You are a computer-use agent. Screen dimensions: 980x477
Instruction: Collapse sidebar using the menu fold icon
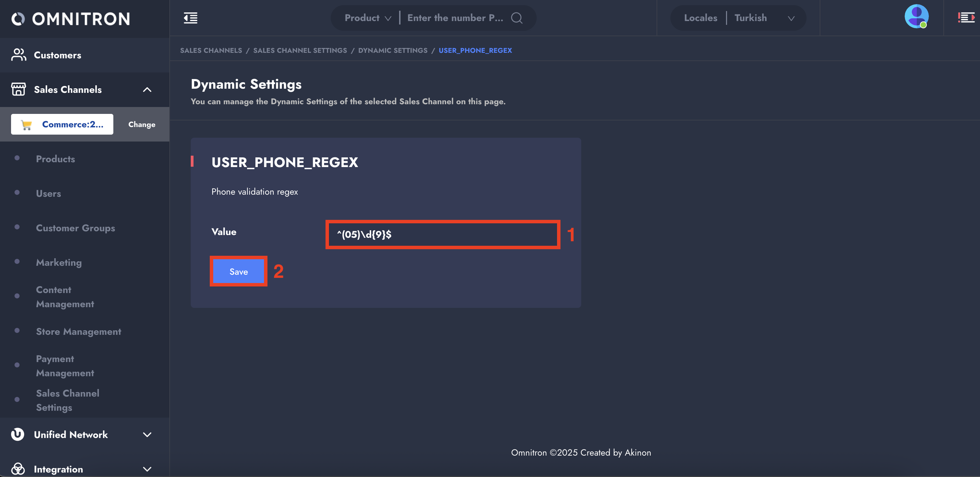click(190, 18)
